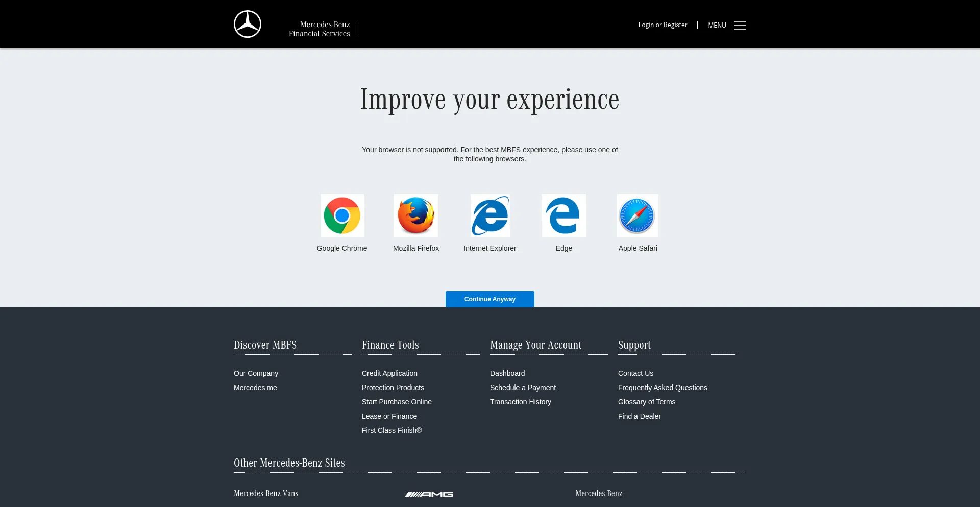Open Lease or Finance link

click(389, 416)
